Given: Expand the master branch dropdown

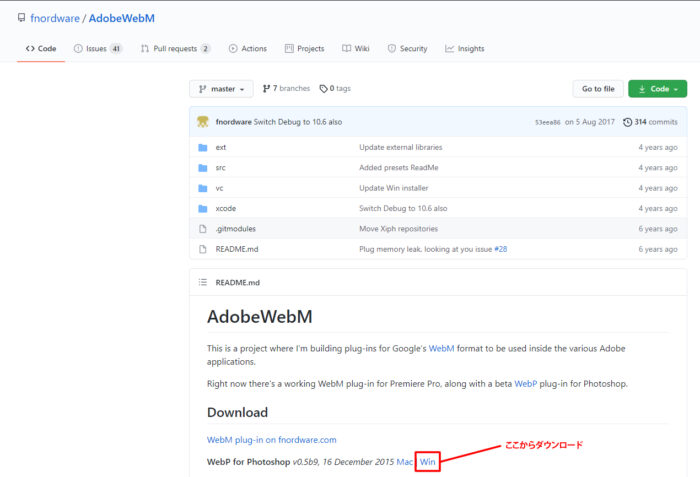Looking at the screenshot, I should click(221, 89).
